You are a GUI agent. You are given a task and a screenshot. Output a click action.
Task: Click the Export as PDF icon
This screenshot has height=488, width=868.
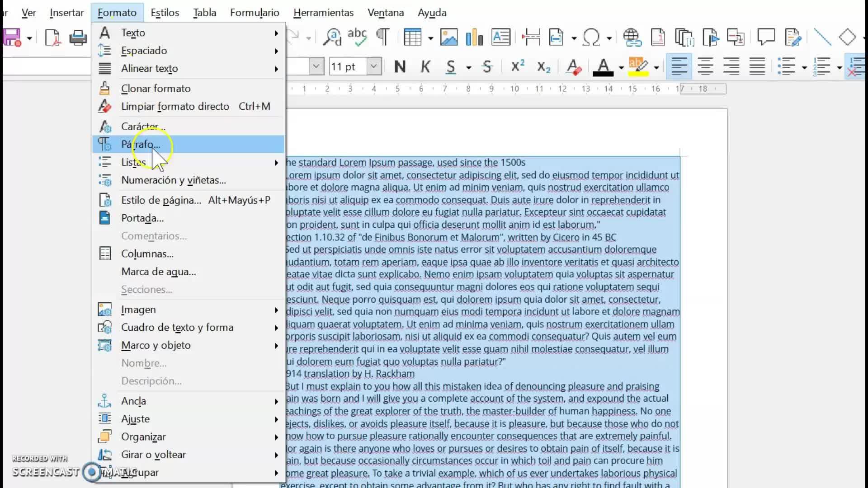point(53,38)
